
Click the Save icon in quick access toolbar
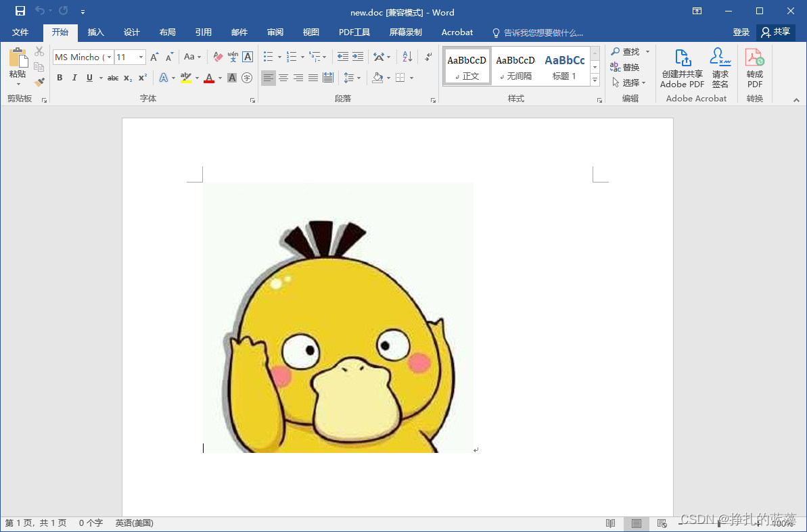pyautogui.click(x=20, y=11)
